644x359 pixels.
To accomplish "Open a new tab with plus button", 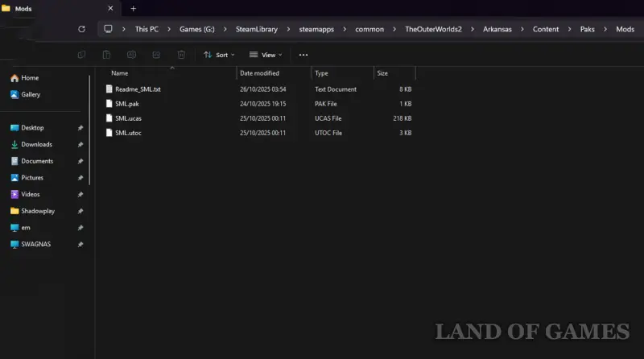I will (134, 8).
